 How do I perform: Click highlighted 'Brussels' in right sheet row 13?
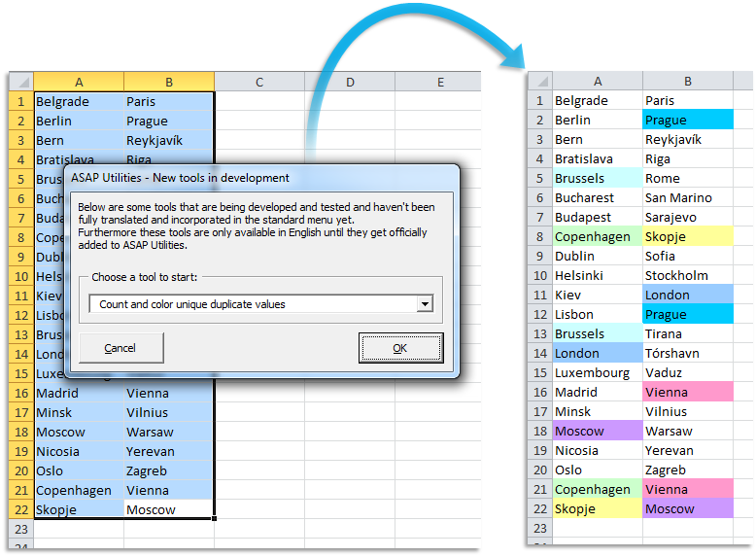[598, 333]
